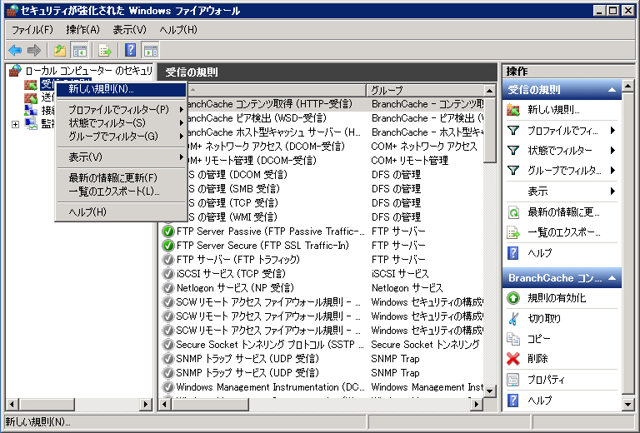Click 削除 red X icon
This screenshot has width=640, height=433.
(513, 359)
